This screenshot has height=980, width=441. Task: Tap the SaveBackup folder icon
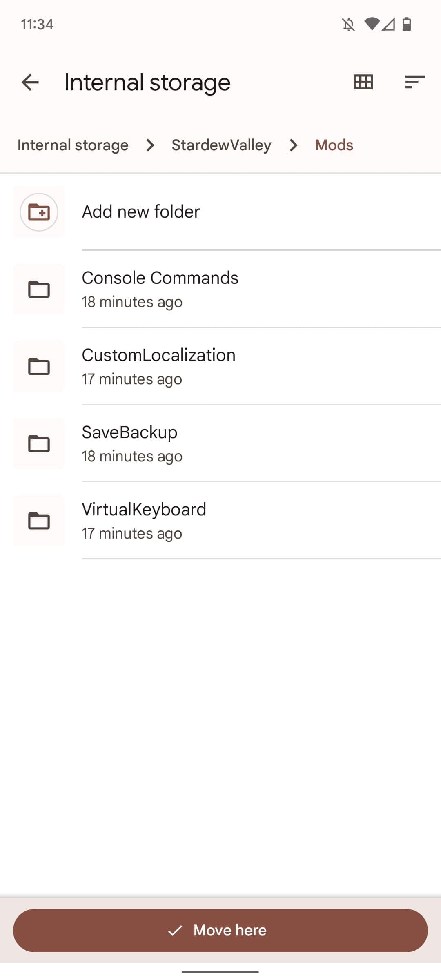(x=39, y=443)
